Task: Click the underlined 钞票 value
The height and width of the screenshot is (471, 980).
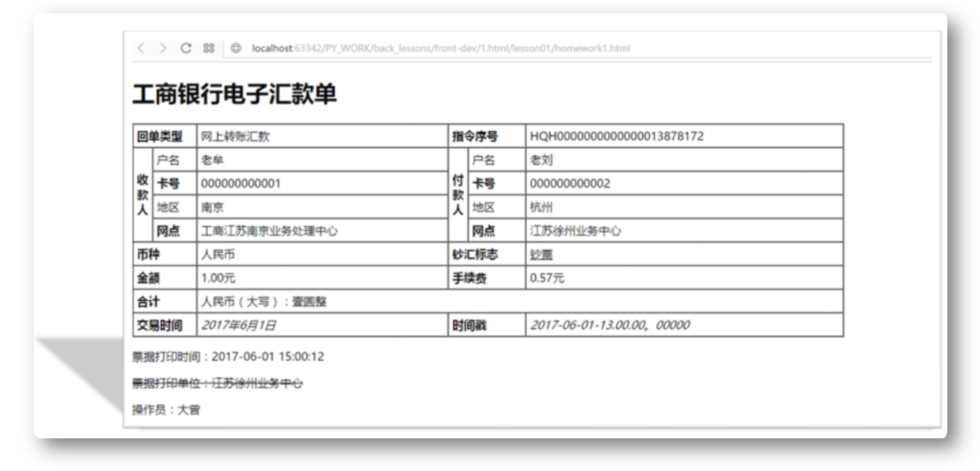Action: pyautogui.click(x=541, y=255)
